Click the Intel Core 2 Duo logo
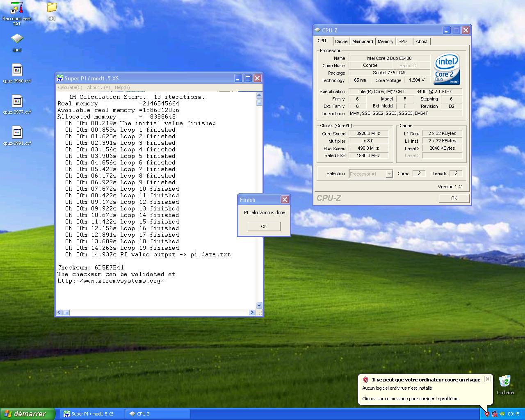This screenshot has width=525, height=420. coord(447,69)
